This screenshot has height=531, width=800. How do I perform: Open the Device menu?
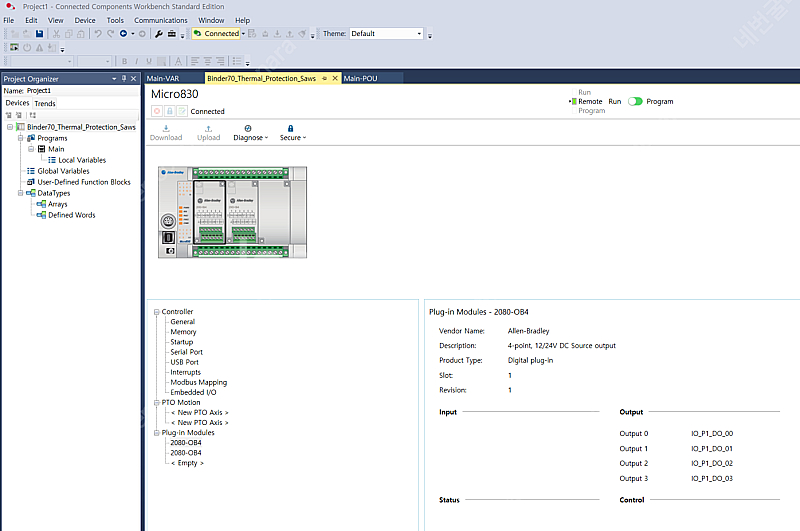(x=85, y=20)
